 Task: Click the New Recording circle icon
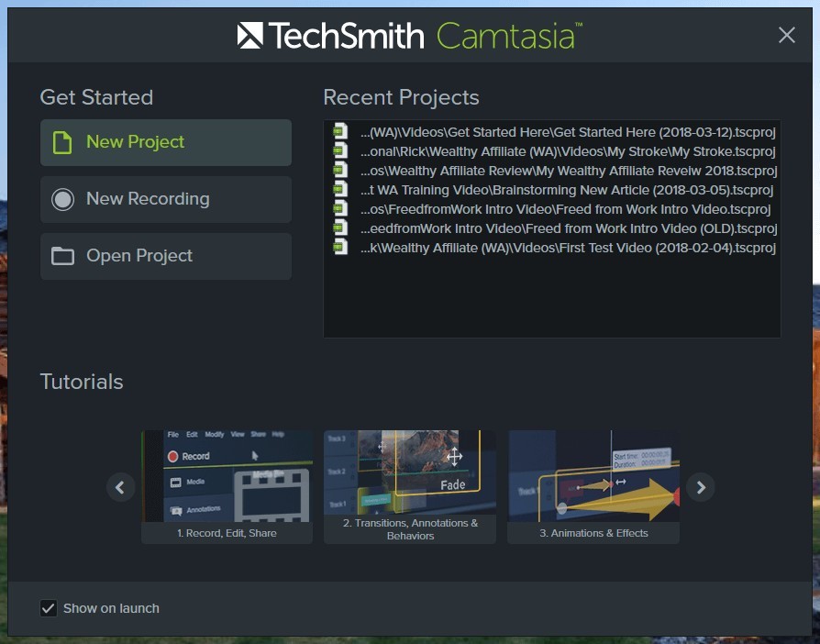click(62, 199)
